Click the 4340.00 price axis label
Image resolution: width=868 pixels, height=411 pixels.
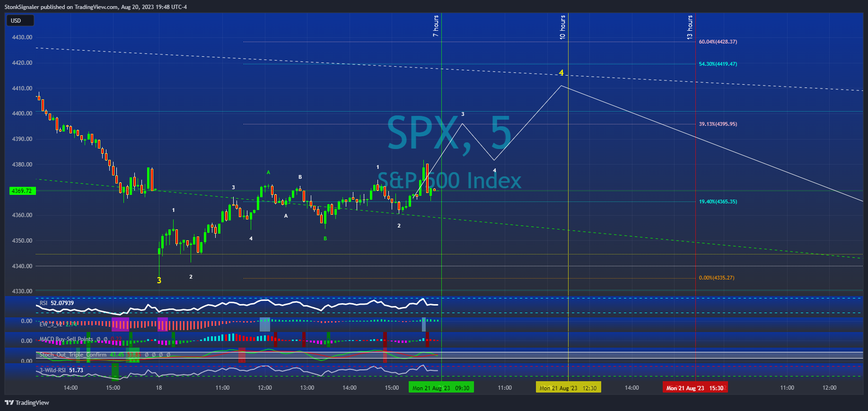(x=22, y=266)
